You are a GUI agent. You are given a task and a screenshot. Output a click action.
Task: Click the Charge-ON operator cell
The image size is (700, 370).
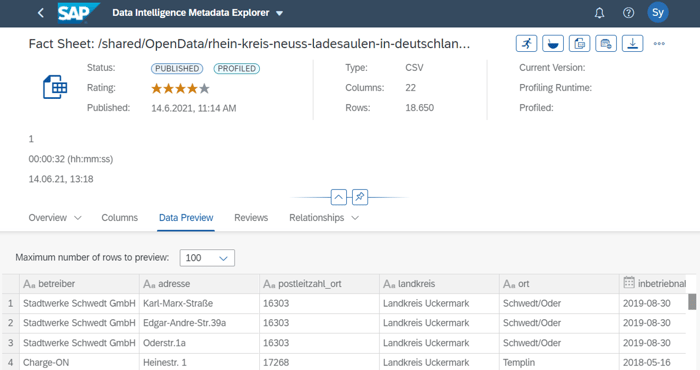pyautogui.click(x=79, y=362)
